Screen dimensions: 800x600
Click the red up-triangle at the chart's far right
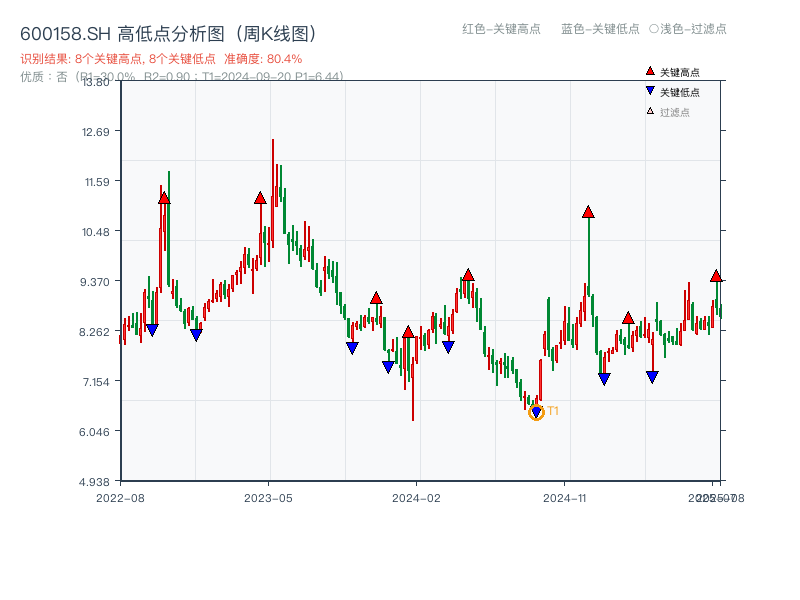coord(717,273)
